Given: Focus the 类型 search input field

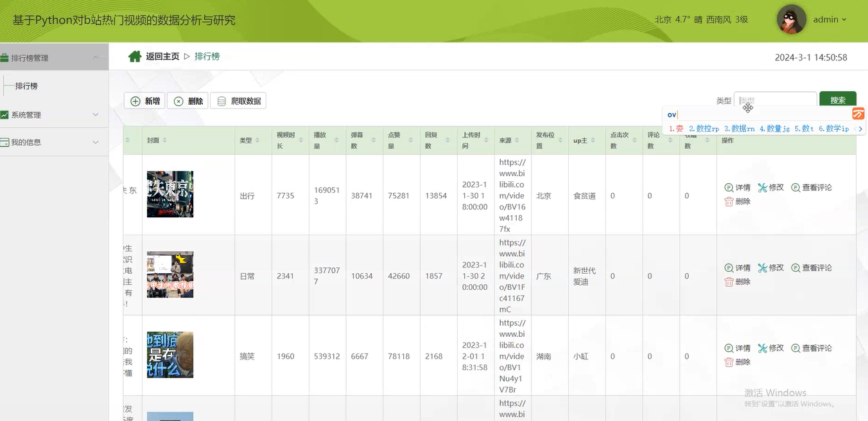Looking at the screenshot, I should 775,100.
